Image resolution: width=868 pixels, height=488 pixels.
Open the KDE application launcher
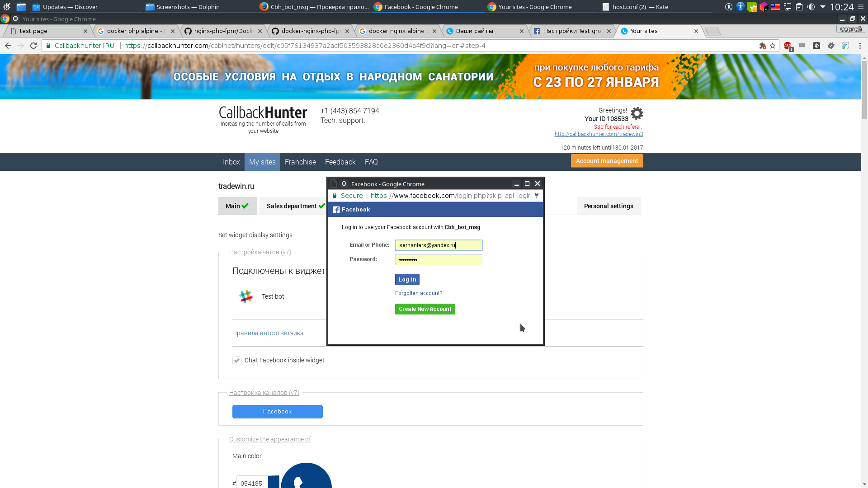[x=7, y=7]
